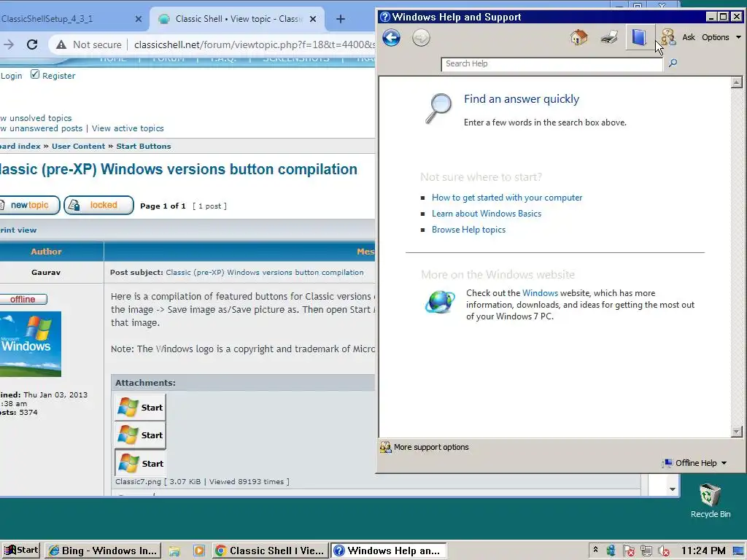Open How to get started with your computer
This screenshot has height=560, width=747.
(x=507, y=198)
